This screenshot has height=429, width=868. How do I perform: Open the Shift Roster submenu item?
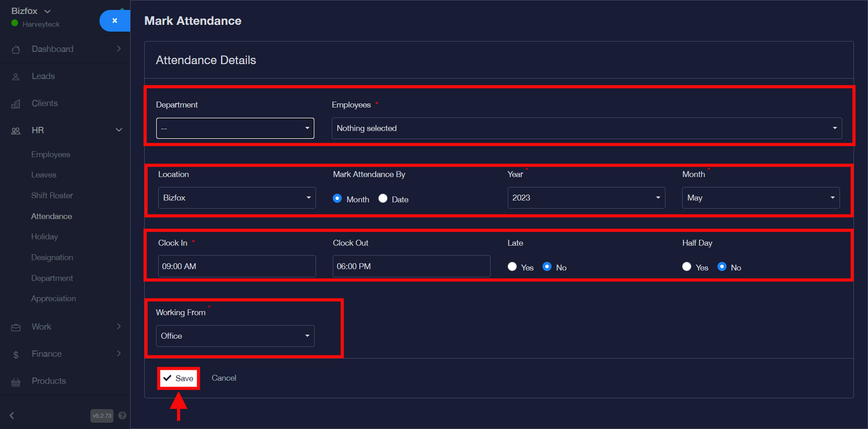pos(52,196)
